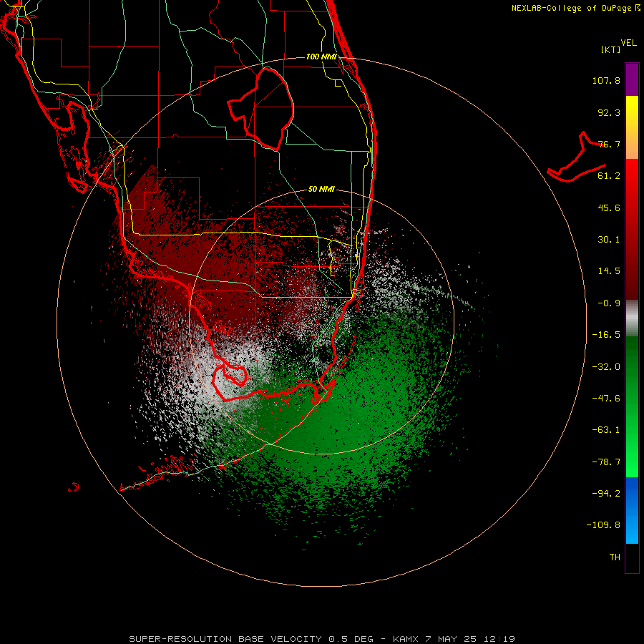644x644 pixels.
Task: Click the [KT] unit label
Action: (x=611, y=49)
